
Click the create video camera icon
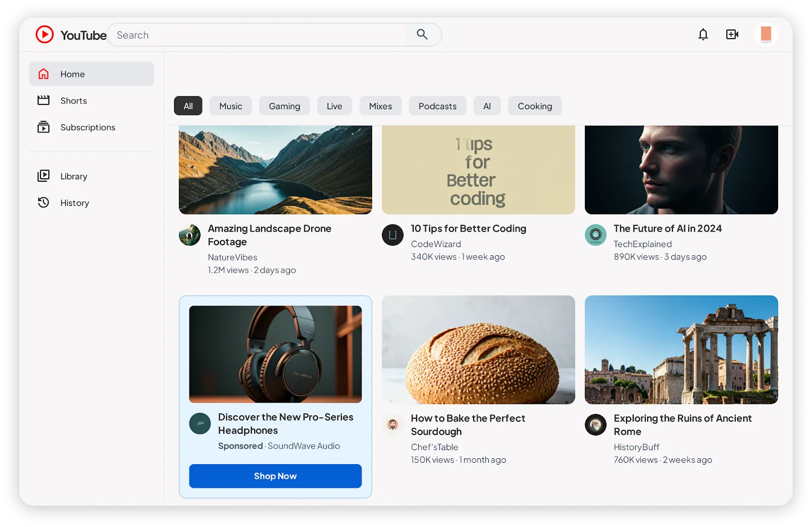pos(732,35)
